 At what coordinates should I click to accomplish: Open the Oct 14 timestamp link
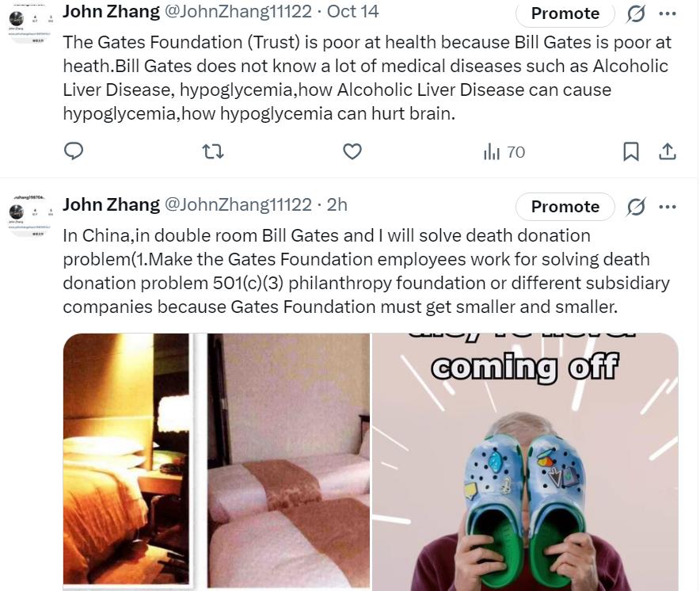click(x=352, y=11)
